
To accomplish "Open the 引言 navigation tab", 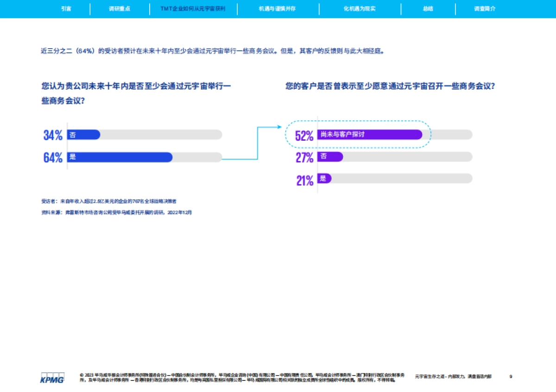I will 66,9.
